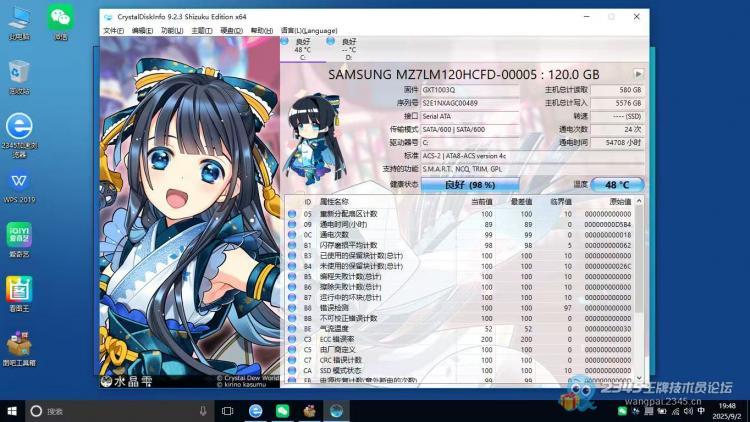
Task: Click the network icon in the system tray
Action: click(x=675, y=411)
